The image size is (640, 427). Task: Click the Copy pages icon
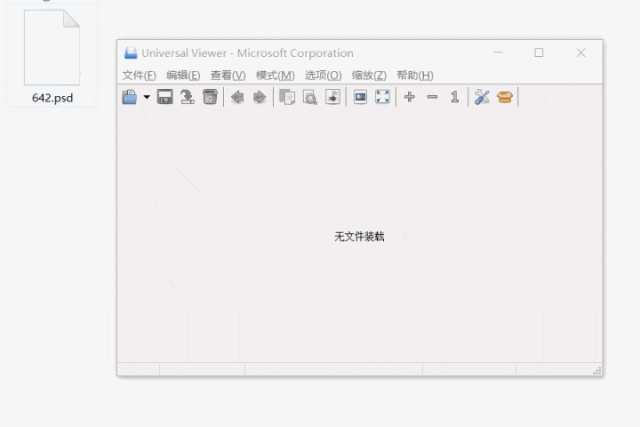tap(287, 97)
